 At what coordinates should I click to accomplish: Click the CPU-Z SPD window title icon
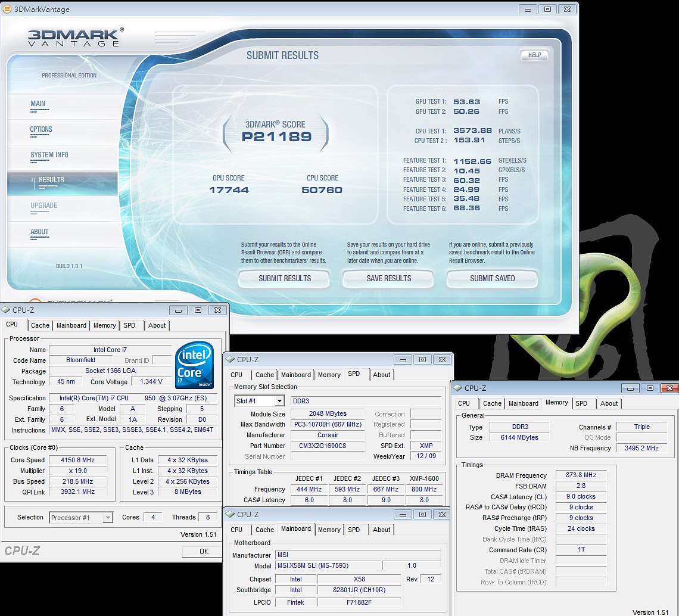click(x=231, y=360)
